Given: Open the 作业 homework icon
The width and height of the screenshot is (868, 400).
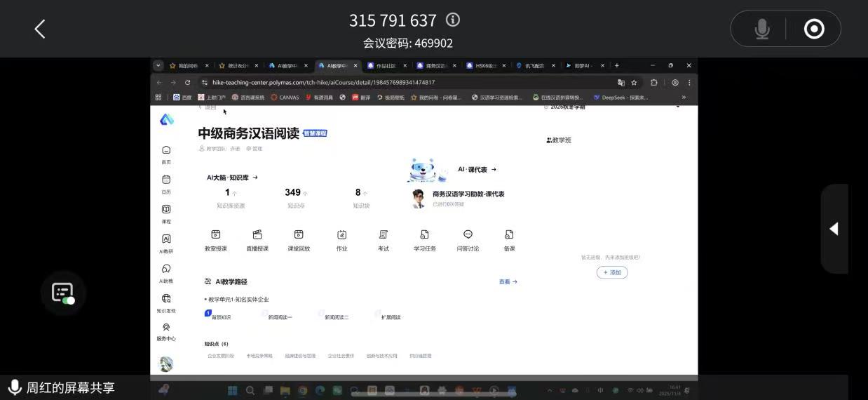Looking at the screenshot, I should point(341,235).
